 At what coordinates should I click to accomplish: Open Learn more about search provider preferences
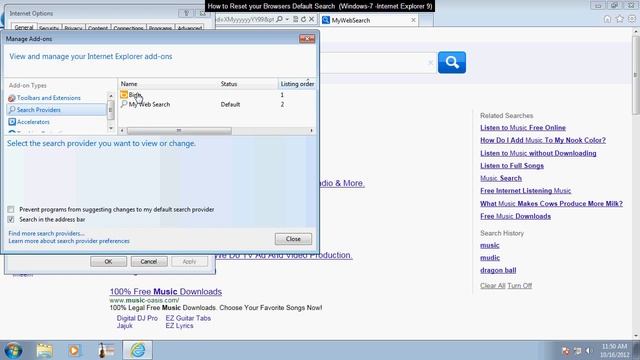pos(69,241)
